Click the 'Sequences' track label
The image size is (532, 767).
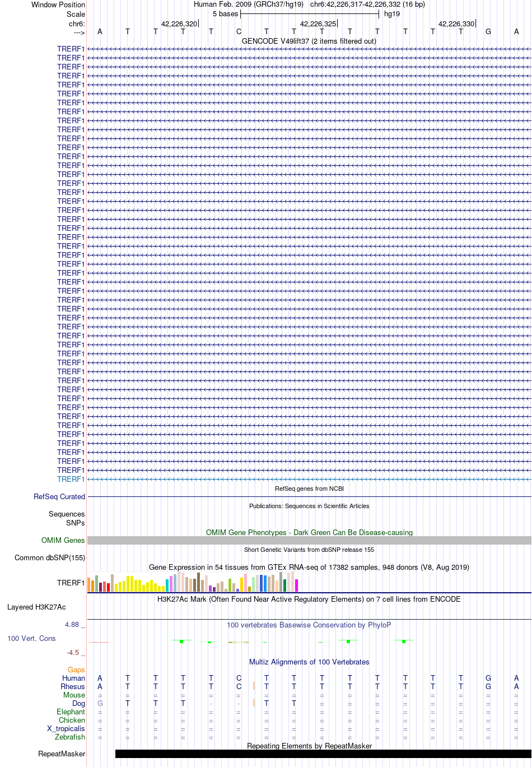tap(67, 514)
